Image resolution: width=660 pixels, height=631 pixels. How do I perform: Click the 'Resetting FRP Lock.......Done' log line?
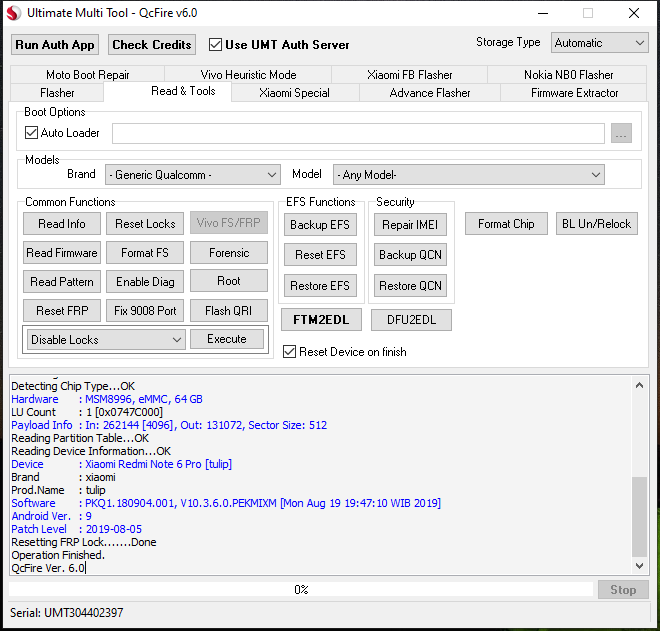tap(84, 542)
